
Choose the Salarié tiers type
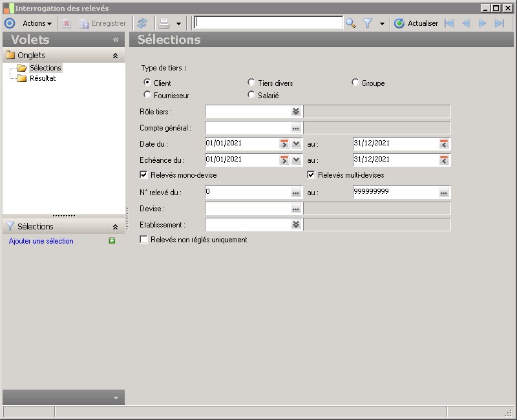[251, 95]
